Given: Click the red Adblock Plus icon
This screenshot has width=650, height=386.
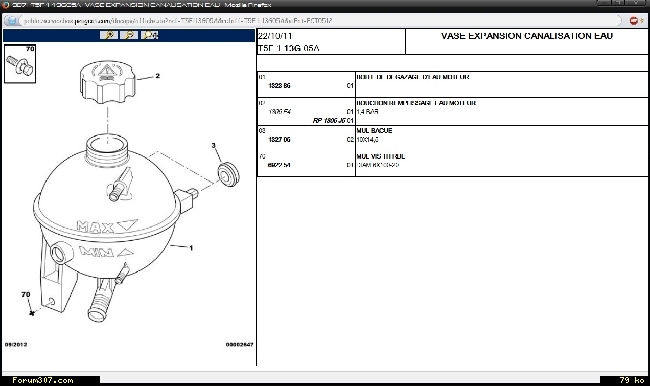Looking at the screenshot, I should coord(633,20).
